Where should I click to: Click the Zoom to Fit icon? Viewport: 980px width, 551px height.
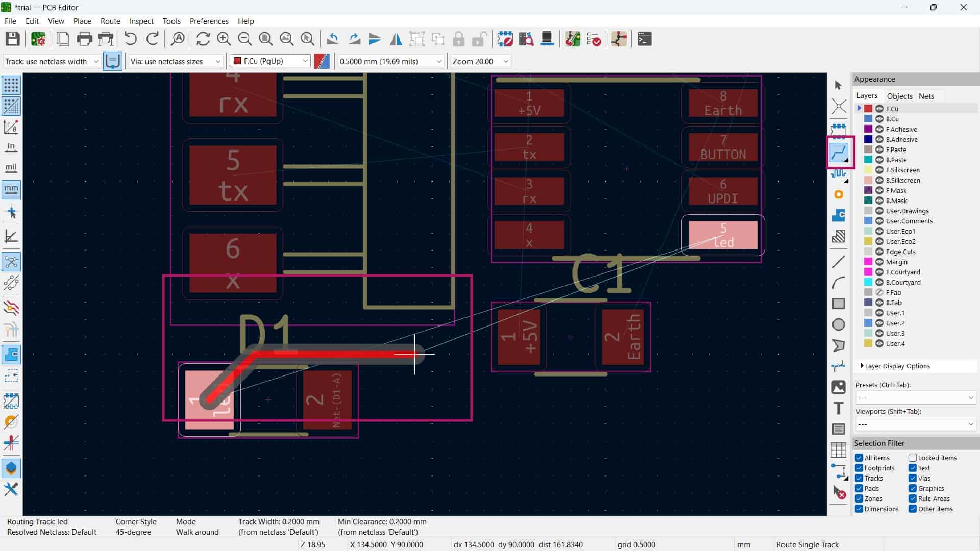coord(265,39)
